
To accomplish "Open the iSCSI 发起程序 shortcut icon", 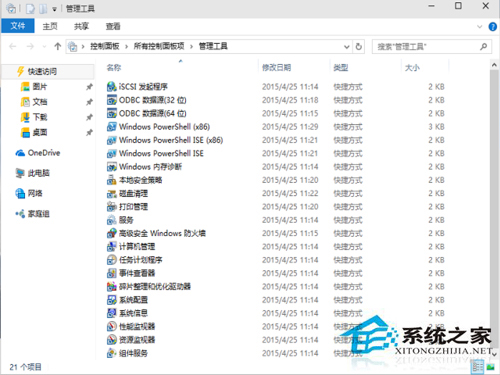I will pos(111,87).
